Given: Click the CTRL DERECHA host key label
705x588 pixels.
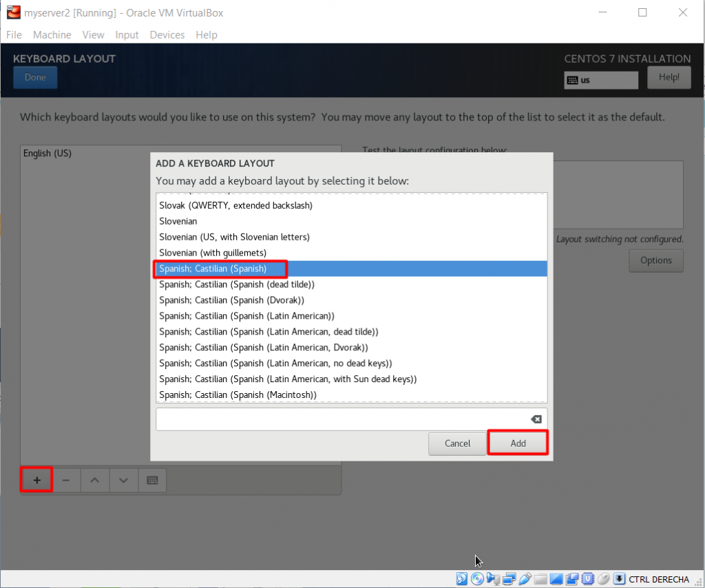Looking at the screenshot, I should point(659,579).
